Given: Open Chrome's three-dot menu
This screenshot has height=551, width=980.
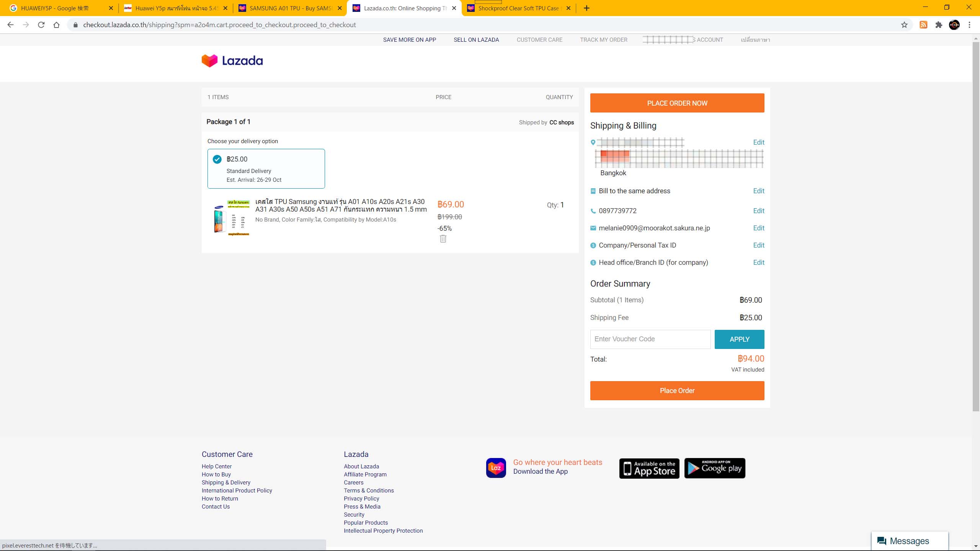Looking at the screenshot, I should pyautogui.click(x=969, y=25).
